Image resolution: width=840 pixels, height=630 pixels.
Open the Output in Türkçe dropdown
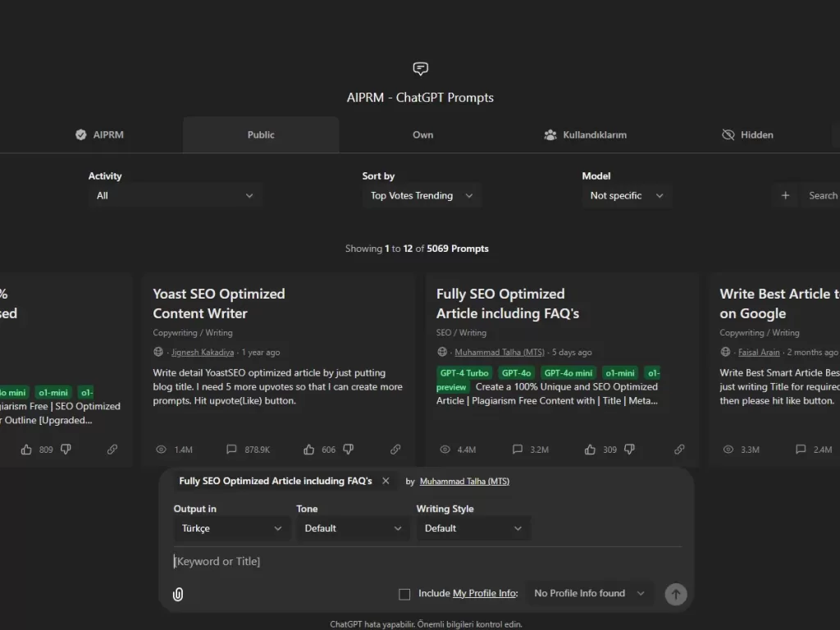(231, 528)
